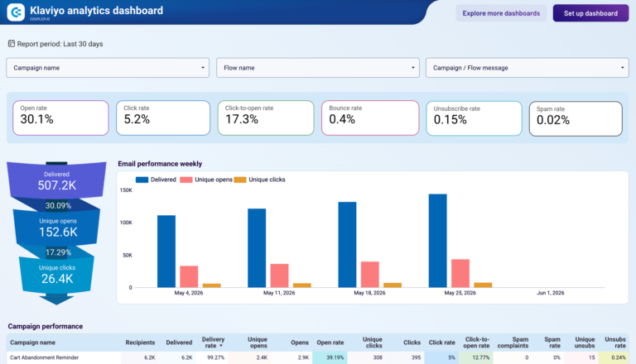Click the Unique opens bar for May 25, 2026
Image resolution: width=636 pixels, height=364 pixels.
coord(460,273)
